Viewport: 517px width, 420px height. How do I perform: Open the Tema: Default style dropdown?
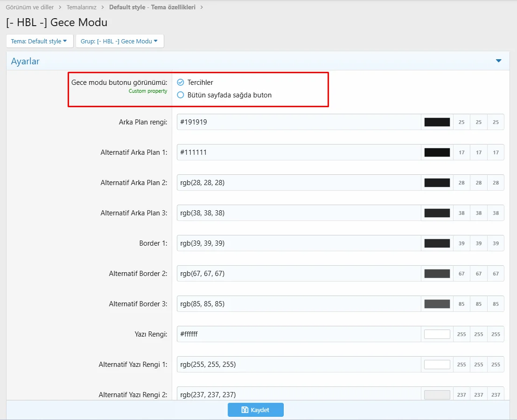pos(40,41)
